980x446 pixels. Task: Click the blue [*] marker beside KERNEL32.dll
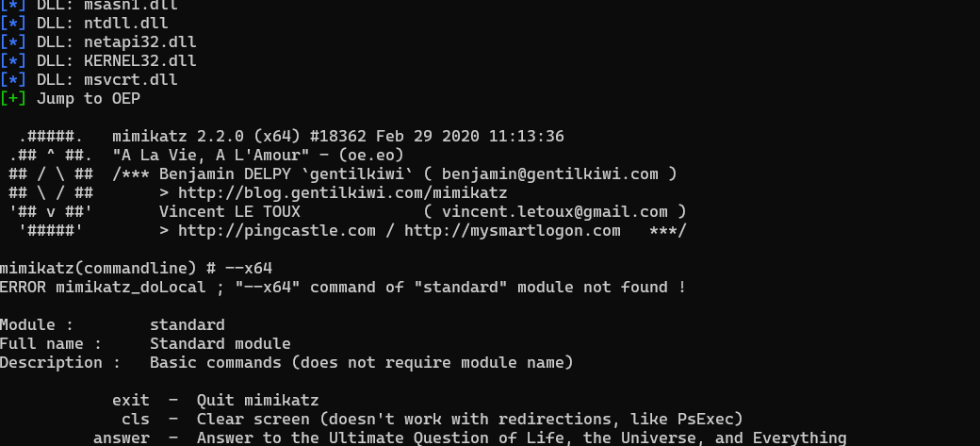(x=13, y=61)
